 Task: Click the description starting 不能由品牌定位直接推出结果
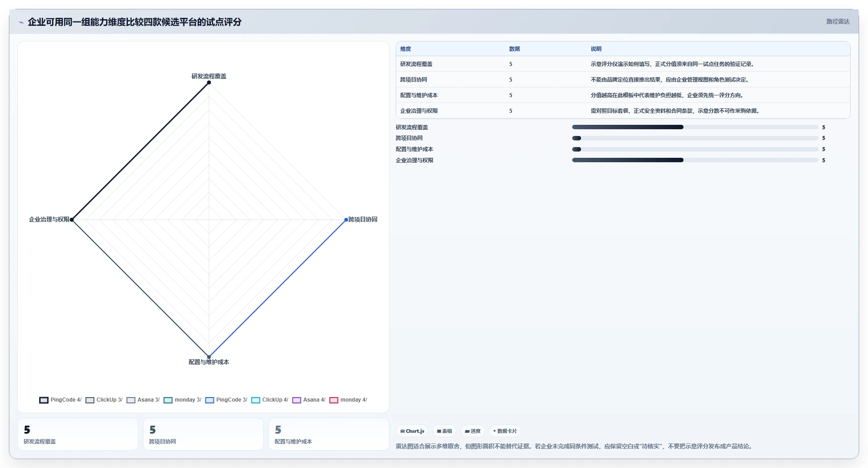tap(671, 80)
